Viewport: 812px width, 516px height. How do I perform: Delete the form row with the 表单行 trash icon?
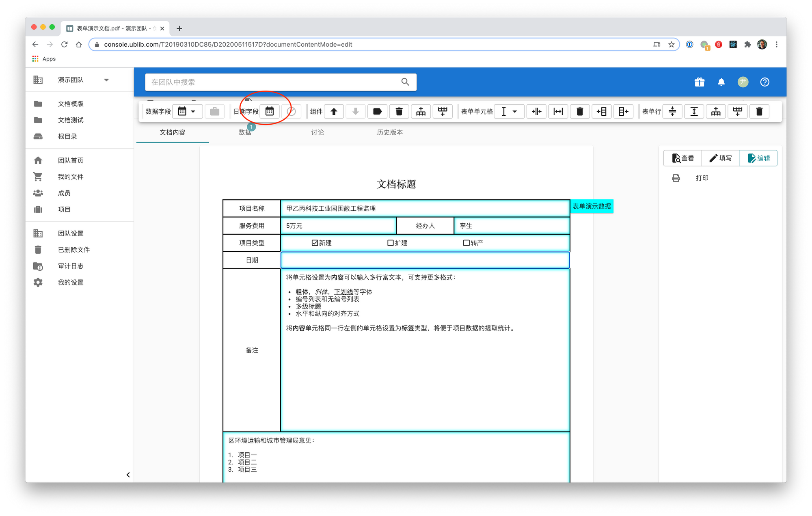(759, 111)
